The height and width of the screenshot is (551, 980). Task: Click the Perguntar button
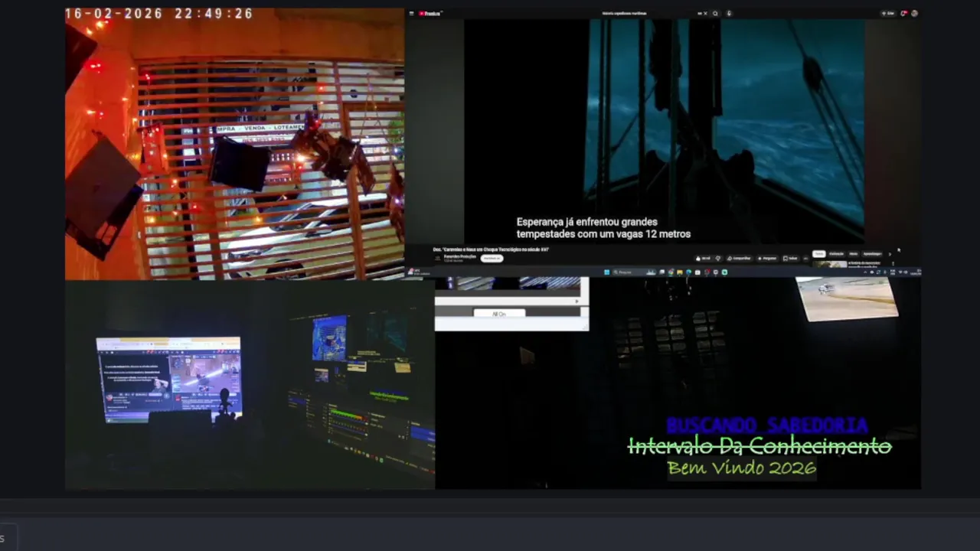click(766, 258)
